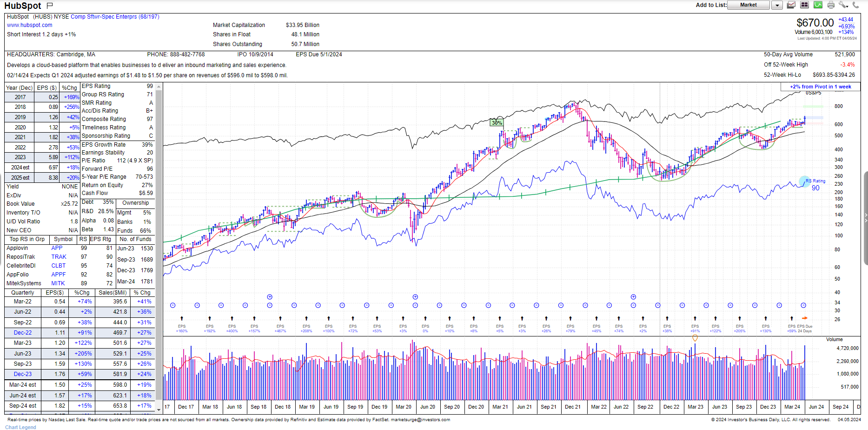Image resolution: width=868 pixels, height=430 pixels.
Task: Open the Add to List dropdown arrow
Action: (777, 5)
